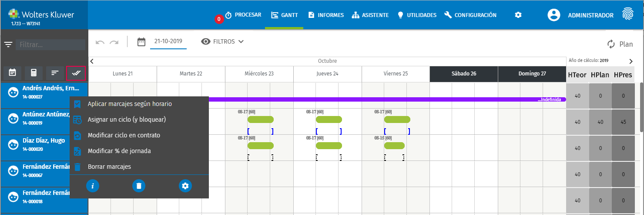
Task: Click Antúnez green shift bar on Jueves
Action: point(329,119)
